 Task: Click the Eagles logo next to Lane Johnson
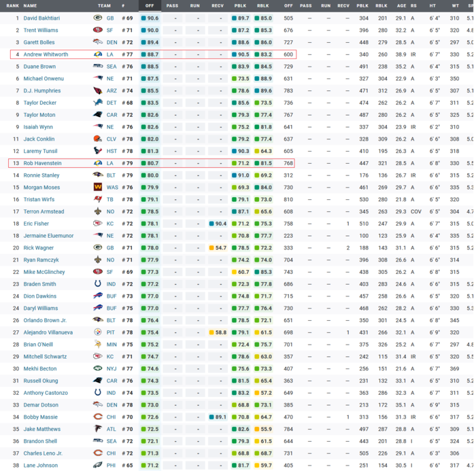click(98, 465)
